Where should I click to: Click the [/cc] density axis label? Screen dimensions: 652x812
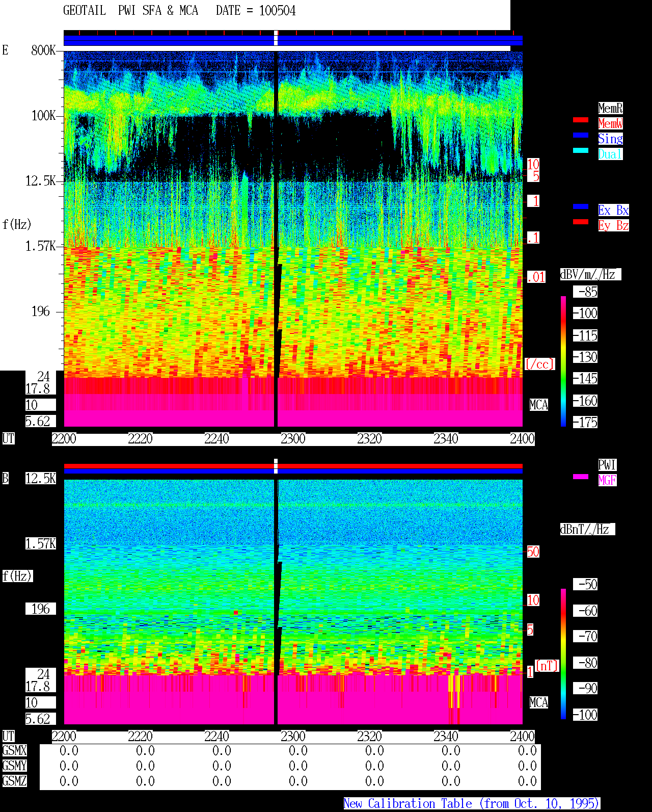coord(539,364)
